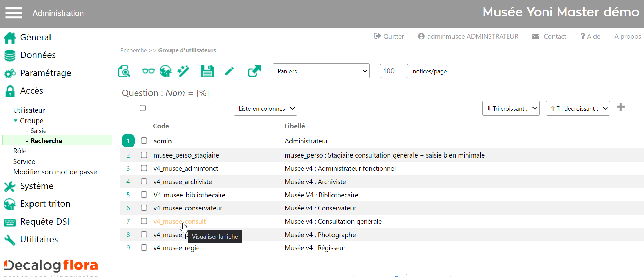This screenshot has width=644, height=277.
Task: Click the Utilitaires wrench icon
Action: click(10, 240)
